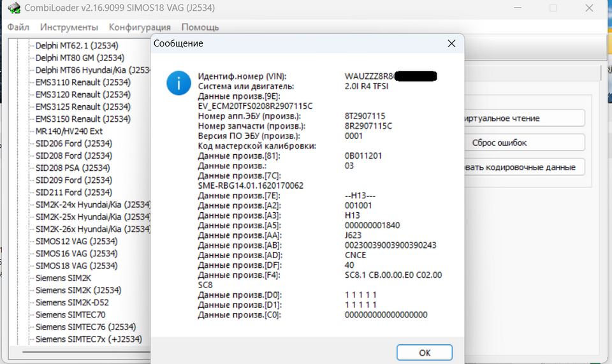Click the blue information icon
The image size is (612, 364).
click(x=178, y=83)
